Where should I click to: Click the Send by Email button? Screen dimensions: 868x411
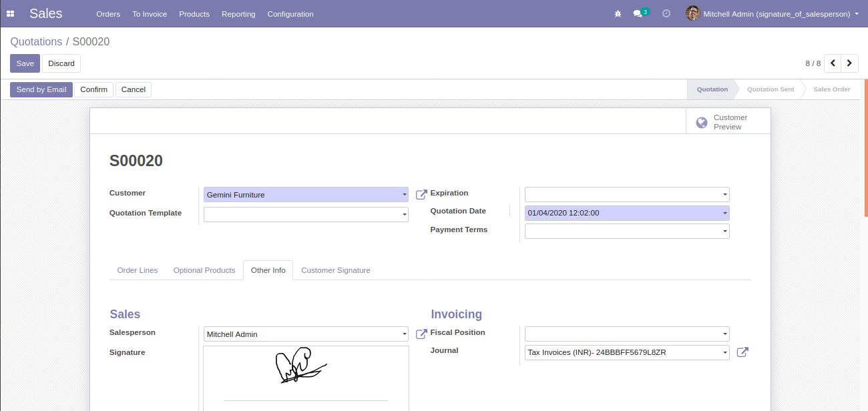(41, 89)
